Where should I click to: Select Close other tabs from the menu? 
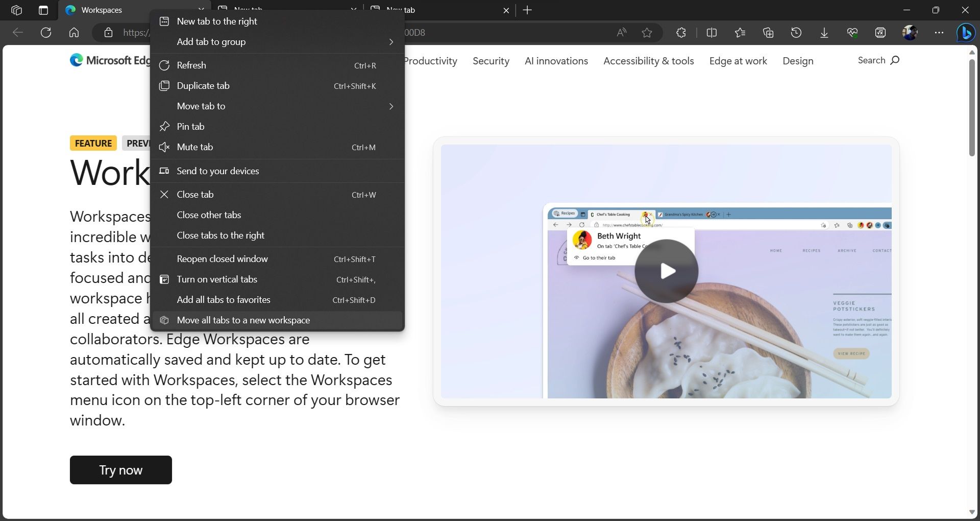pyautogui.click(x=209, y=215)
